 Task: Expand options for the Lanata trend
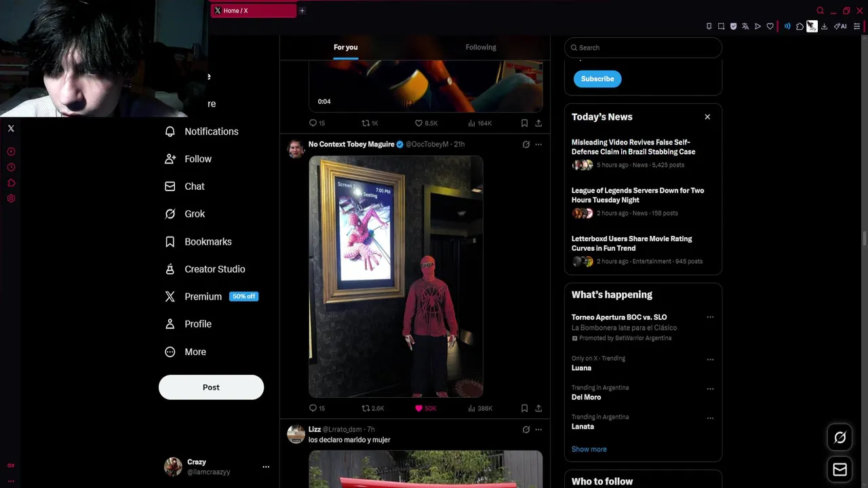(710, 418)
